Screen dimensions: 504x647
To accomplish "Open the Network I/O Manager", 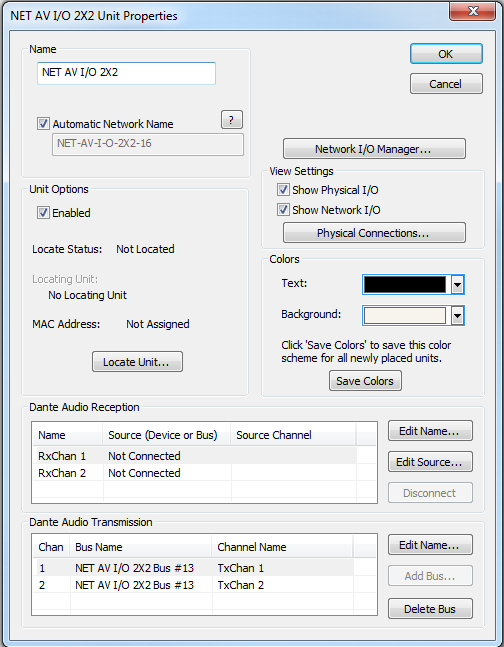I will (x=374, y=149).
